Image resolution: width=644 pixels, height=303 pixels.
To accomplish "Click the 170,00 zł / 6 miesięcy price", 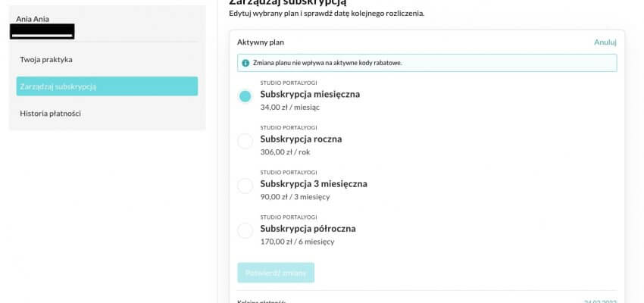I will point(297,242).
